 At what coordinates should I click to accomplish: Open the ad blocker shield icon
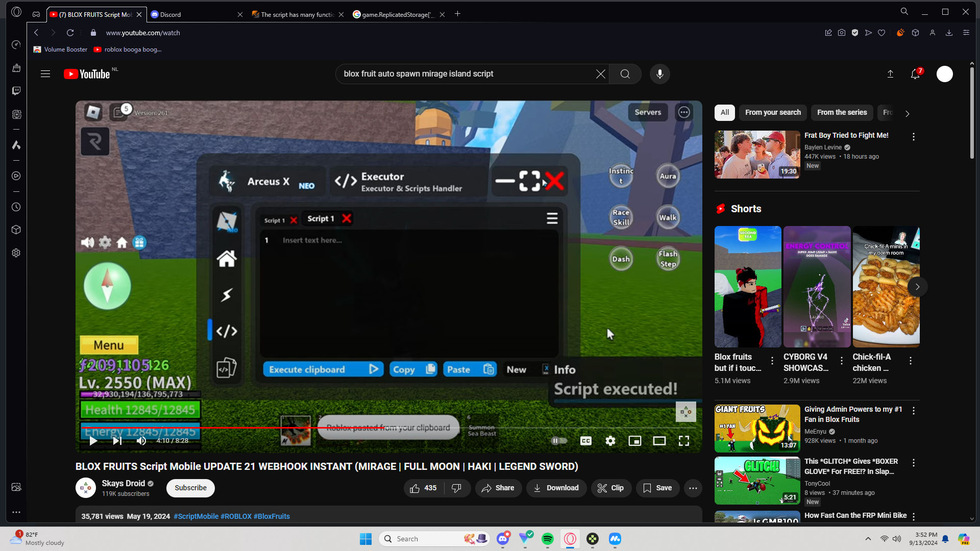click(x=855, y=33)
